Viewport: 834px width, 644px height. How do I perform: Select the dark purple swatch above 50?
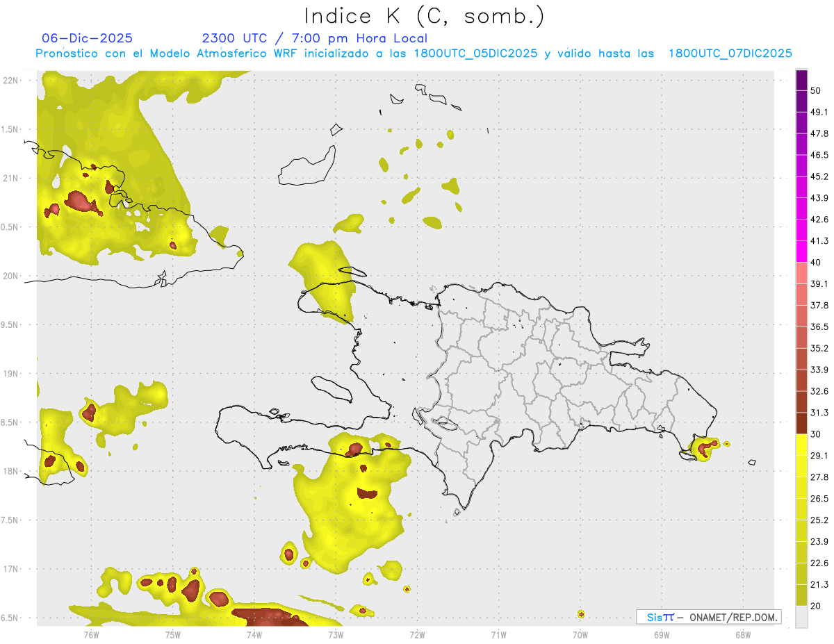[801, 80]
